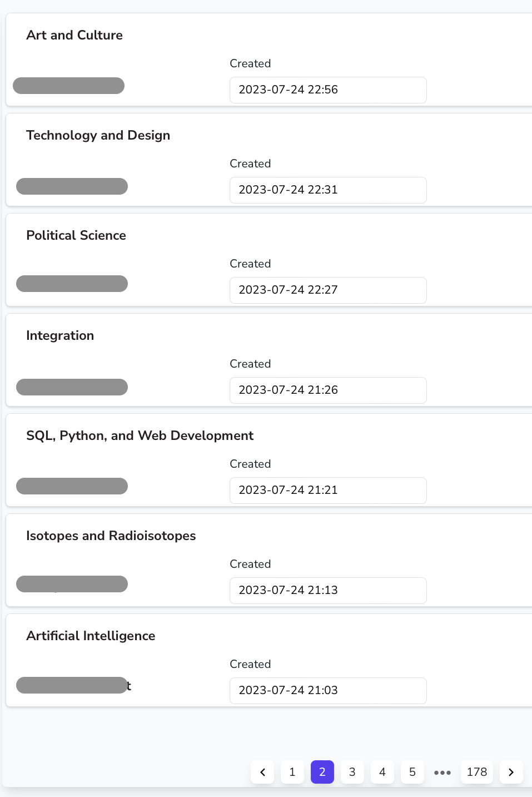Open the Art and Culture entry

click(74, 35)
